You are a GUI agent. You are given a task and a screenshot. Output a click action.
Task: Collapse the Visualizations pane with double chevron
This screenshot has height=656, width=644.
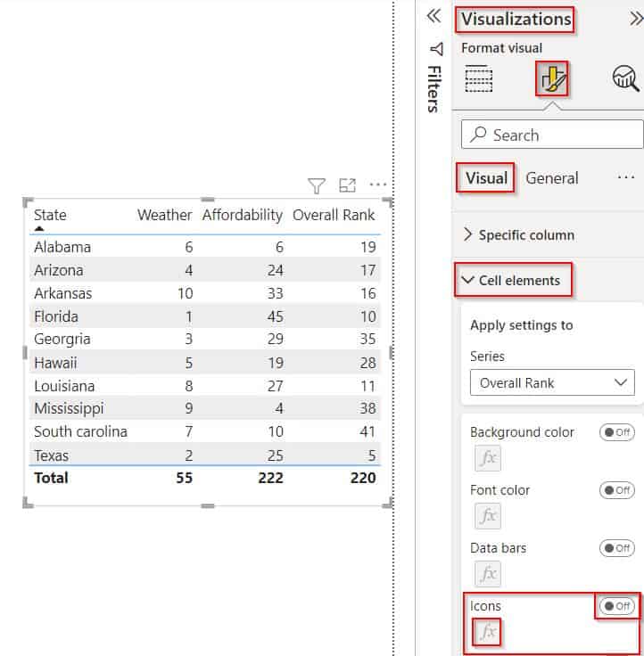coord(637,19)
